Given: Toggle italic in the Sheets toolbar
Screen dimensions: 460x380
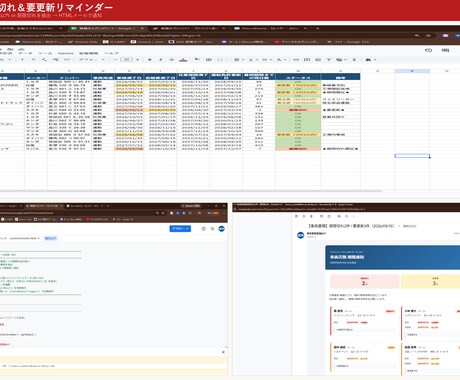Looking at the screenshot, I should coord(161,60).
